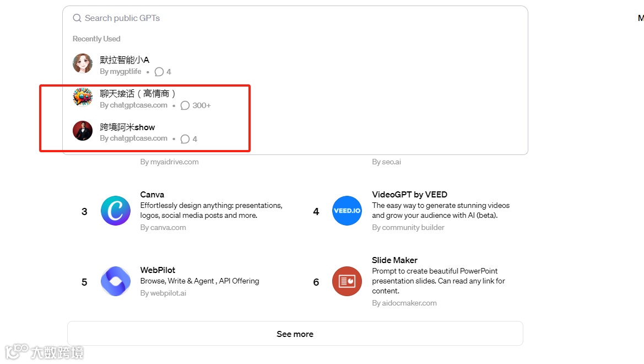Image resolution: width=644 pixels, height=364 pixels.
Task: Click the WebPilot logo icon
Action: [x=116, y=281]
